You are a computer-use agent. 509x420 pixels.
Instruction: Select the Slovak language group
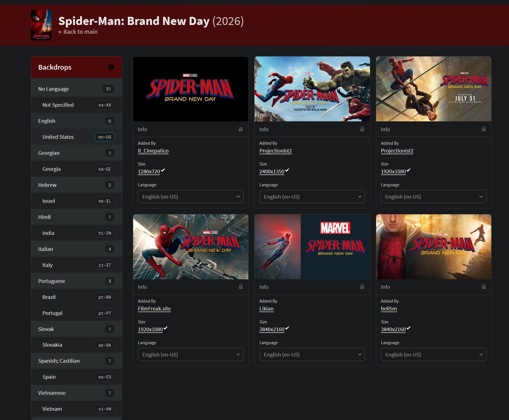pos(76,329)
